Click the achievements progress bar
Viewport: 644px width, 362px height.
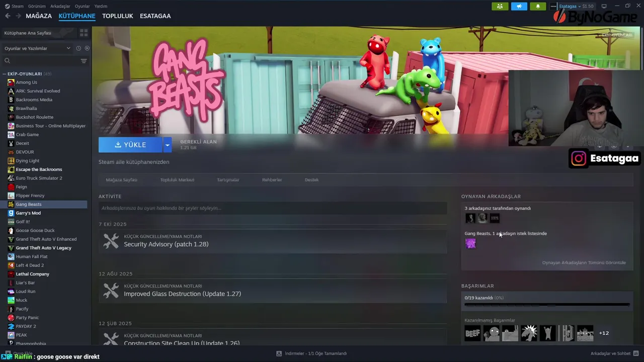click(547, 305)
